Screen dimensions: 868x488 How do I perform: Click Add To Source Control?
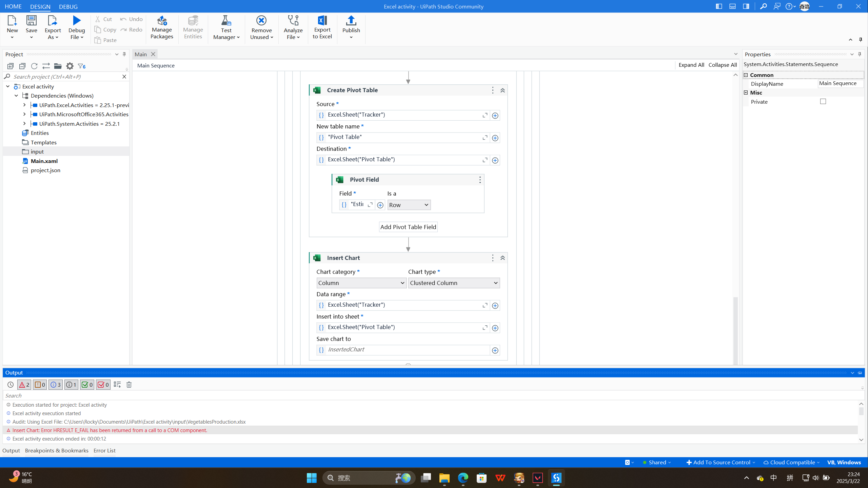tap(721, 462)
